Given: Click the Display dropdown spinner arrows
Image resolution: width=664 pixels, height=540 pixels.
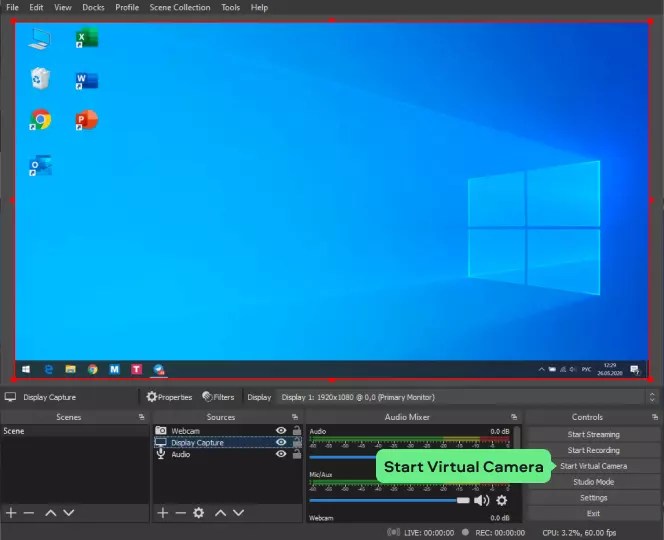Looking at the screenshot, I should [652, 397].
